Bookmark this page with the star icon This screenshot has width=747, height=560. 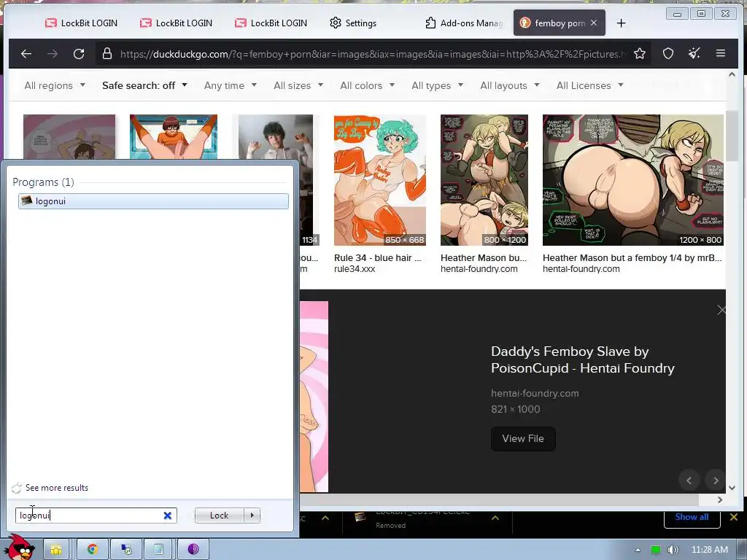click(x=639, y=53)
